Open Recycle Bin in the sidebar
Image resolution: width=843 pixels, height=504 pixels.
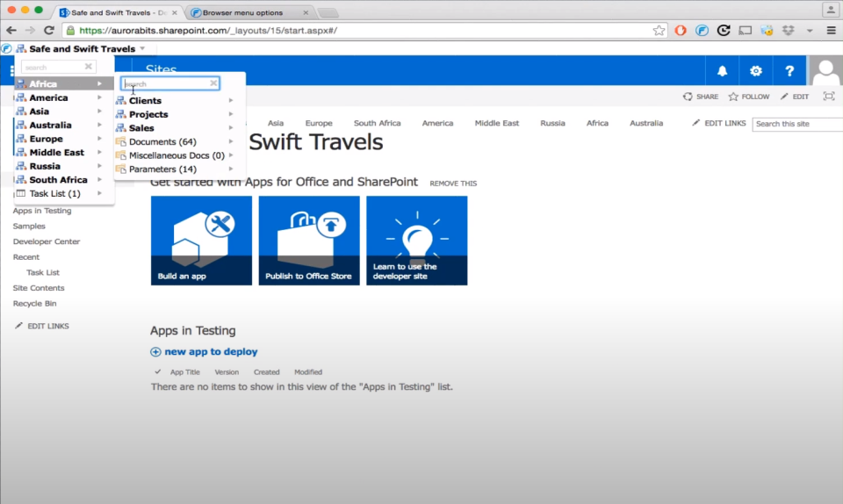(34, 304)
